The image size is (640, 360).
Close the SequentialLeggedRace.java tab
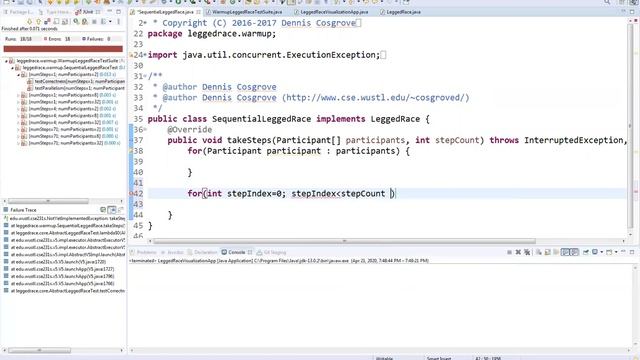(198, 12)
